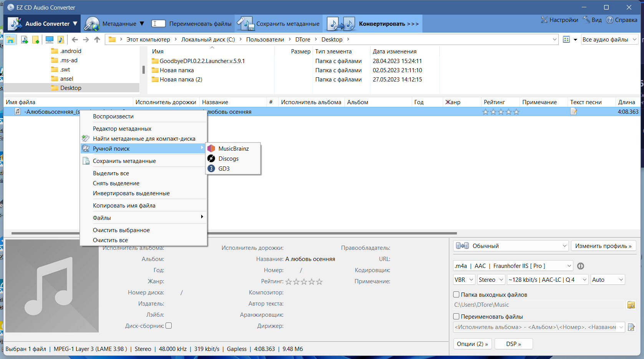Select MusicBrainz in manual search submenu
Image resolution: width=644 pixels, height=359 pixels.
click(233, 149)
